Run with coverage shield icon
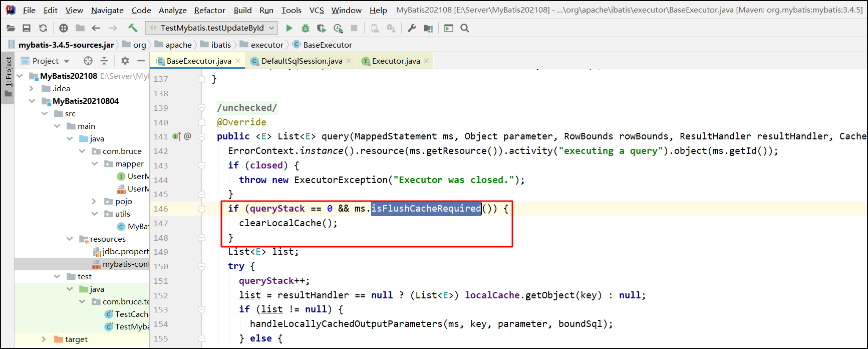 (x=322, y=29)
